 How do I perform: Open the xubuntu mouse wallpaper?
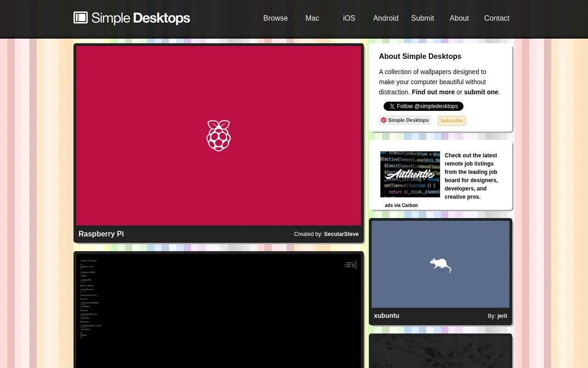coord(441,264)
